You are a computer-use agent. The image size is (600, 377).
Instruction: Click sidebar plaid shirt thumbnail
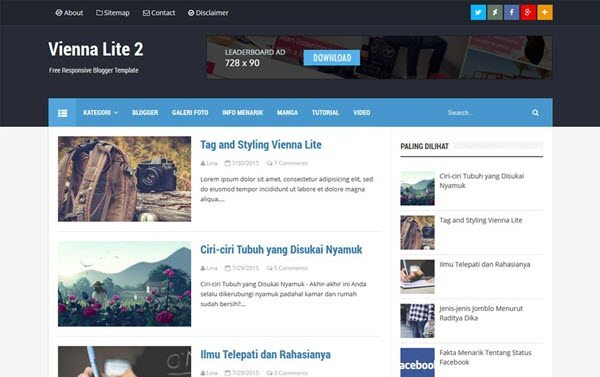(417, 321)
